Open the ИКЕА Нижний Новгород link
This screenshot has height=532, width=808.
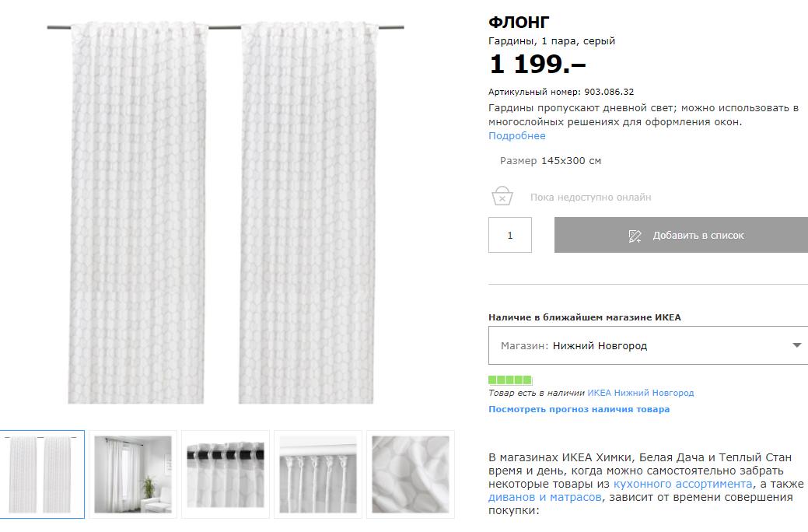(x=641, y=394)
